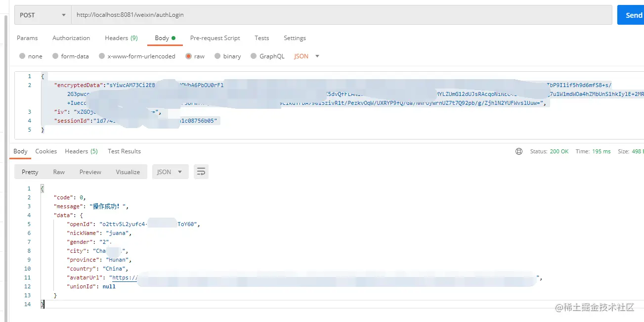The width and height of the screenshot is (644, 322).
Task: Click the request URL input field
Action: pos(342,15)
